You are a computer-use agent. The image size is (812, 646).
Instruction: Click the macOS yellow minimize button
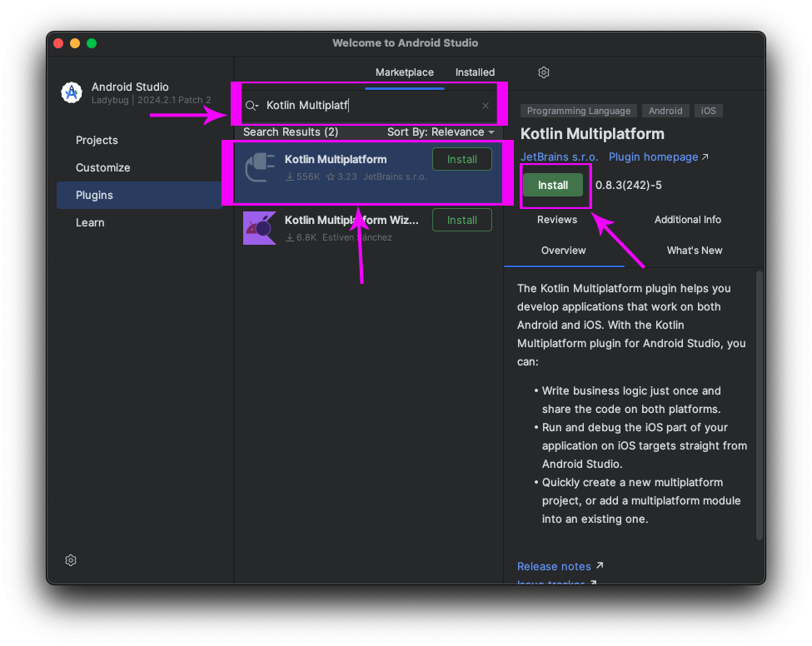pos(75,43)
